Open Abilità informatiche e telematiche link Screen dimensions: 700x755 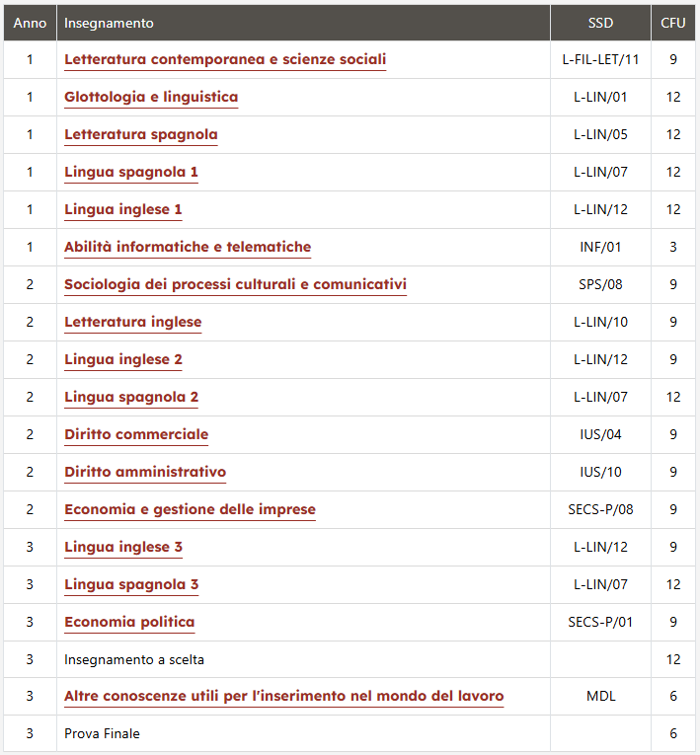tap(188, 247)
